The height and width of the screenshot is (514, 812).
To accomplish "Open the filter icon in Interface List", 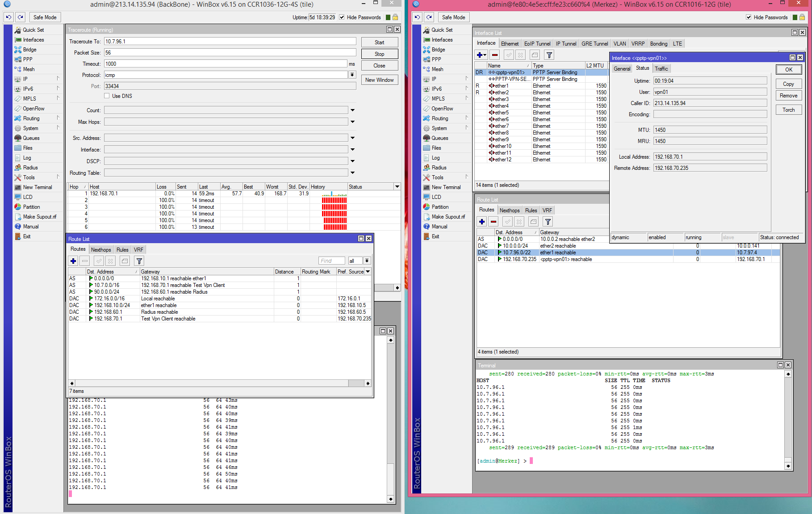I will point(549,55).
